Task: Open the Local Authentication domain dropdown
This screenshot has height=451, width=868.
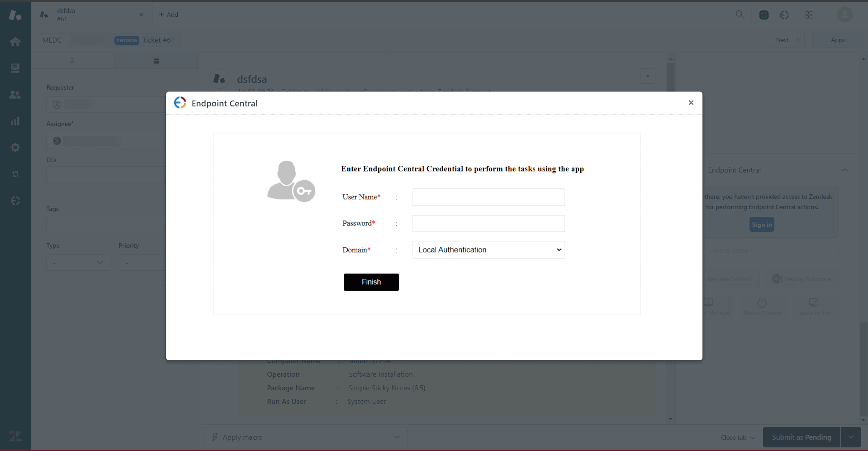Action: (488, 249)
